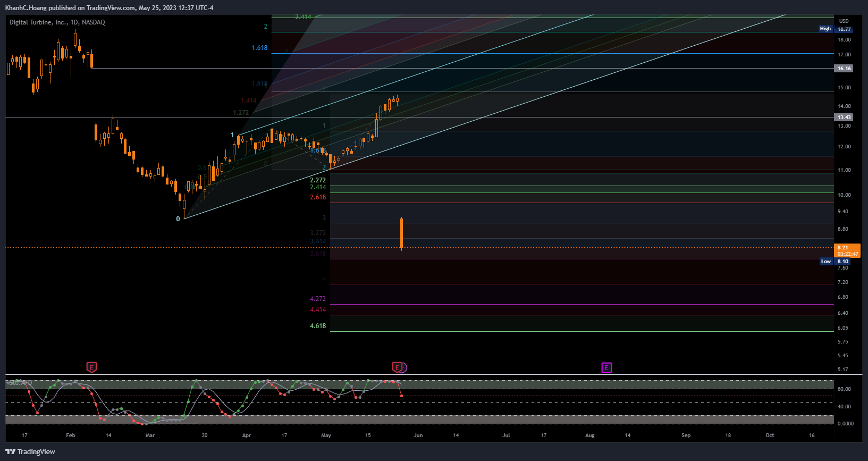Image resolution: width=868 pixels, height=461 pixels.
Task: Click the purple 4.272 Fibonacci label
Action: point(318,299)
